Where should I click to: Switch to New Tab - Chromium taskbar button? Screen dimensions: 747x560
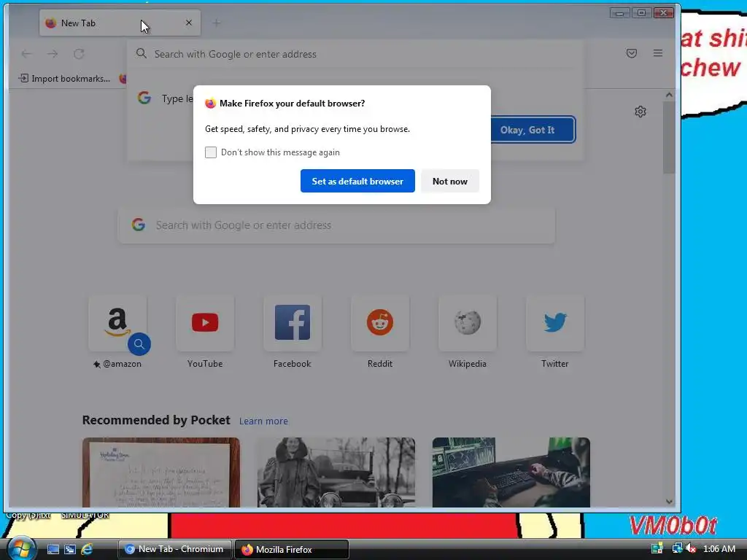[x=175, y=549]
